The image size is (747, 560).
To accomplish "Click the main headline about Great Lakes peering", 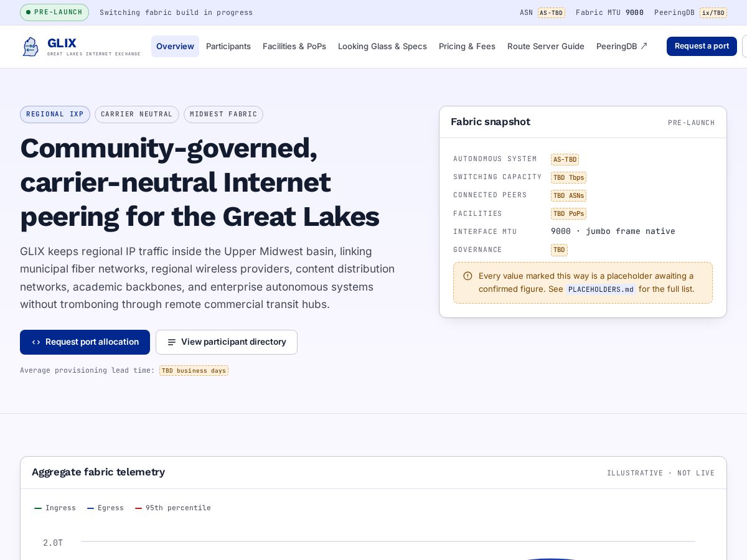I will click(x=200, y=182).
